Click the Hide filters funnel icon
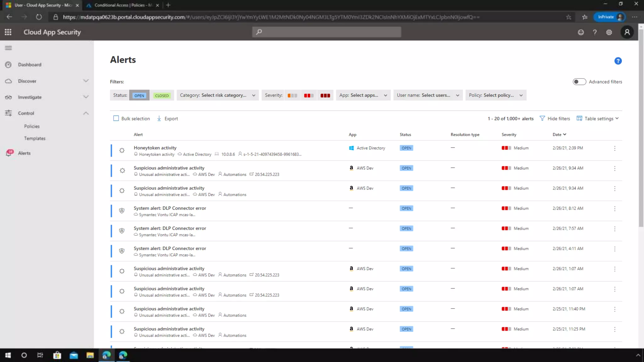 pos(542,118)
